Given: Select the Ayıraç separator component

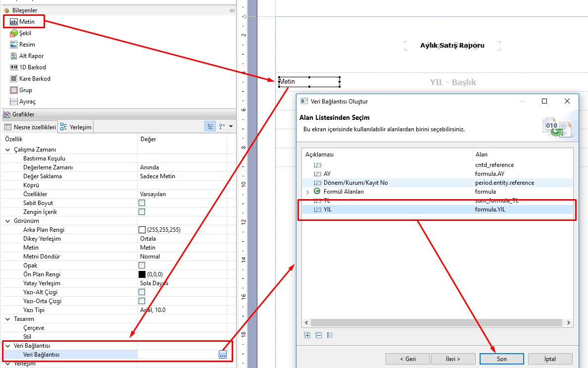Looking at the screenshot, I should 27,102.
